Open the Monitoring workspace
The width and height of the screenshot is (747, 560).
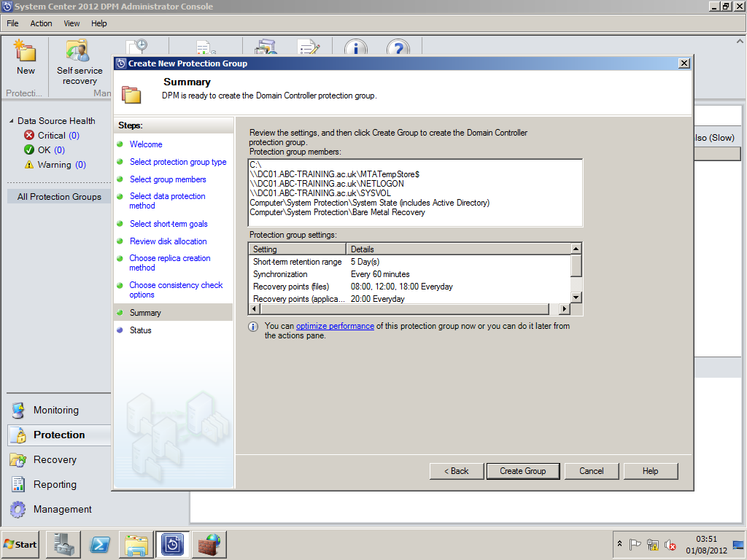[55, 410]
